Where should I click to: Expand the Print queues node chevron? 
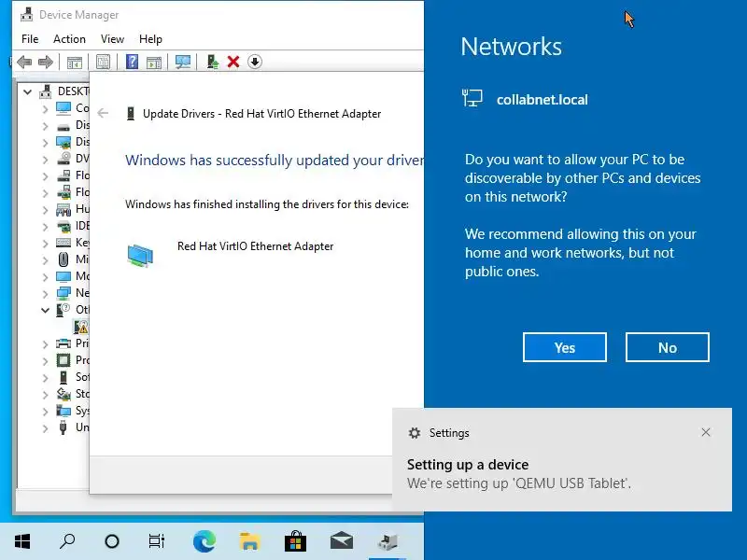click(45, 344)
